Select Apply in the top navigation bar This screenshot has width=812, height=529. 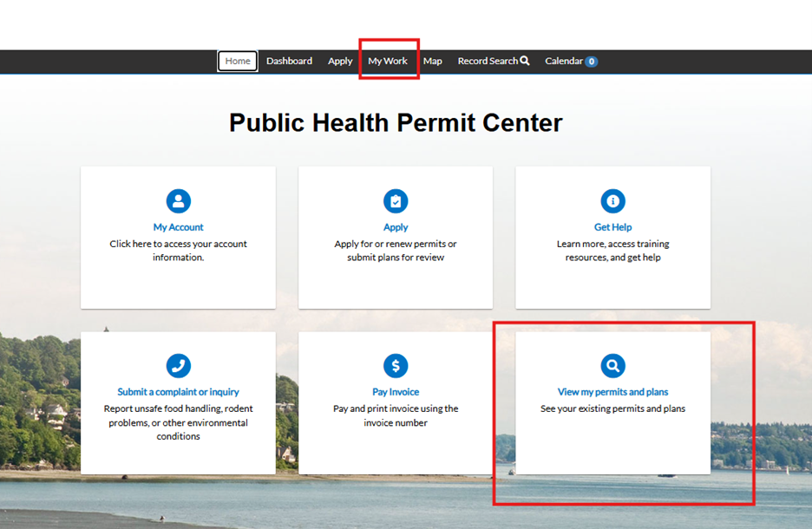pos(340,62)
